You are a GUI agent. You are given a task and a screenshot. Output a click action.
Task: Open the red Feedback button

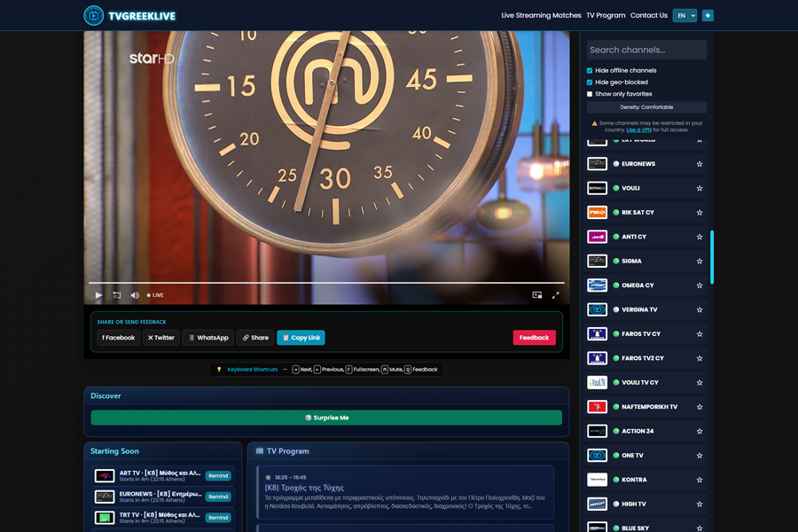click(534, 338)
